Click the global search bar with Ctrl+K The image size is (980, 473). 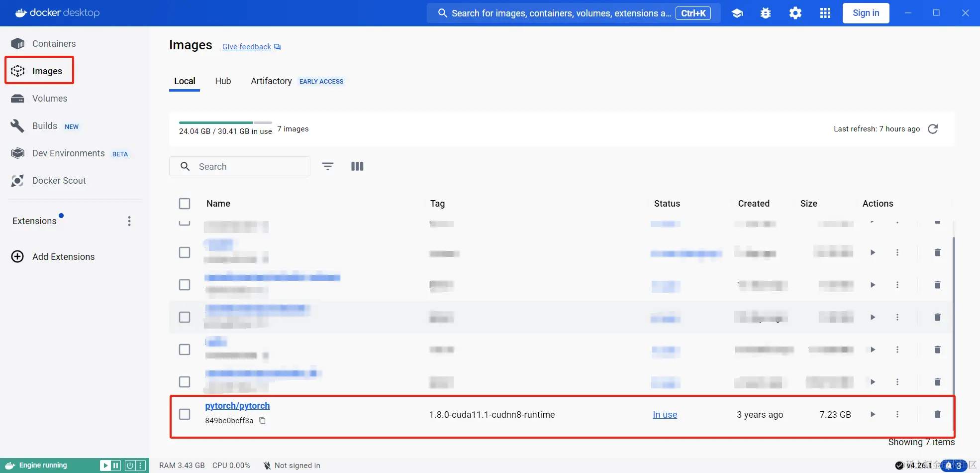coord(573,13)
